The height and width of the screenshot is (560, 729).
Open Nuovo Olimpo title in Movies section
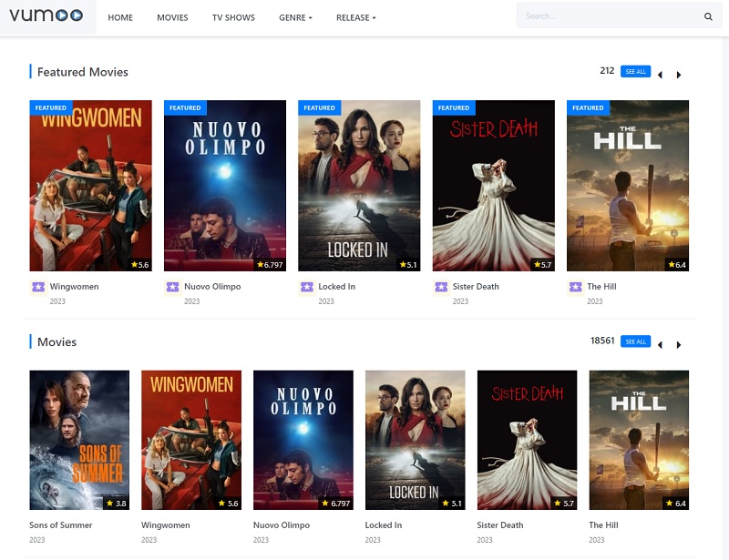282,525
